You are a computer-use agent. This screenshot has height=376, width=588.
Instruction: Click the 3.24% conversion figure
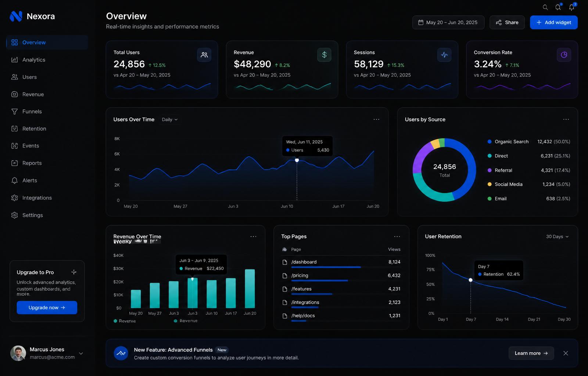pyautogui.click(x=488, y=64)
